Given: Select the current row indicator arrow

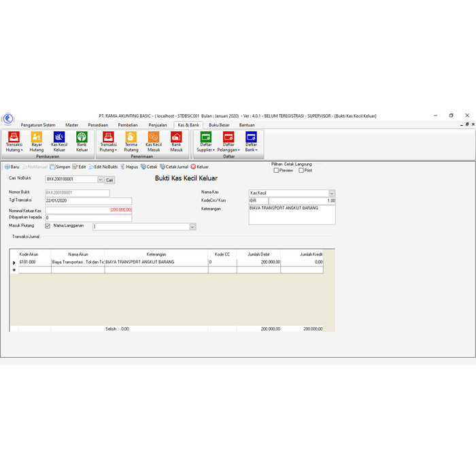Looking at the screenshot, I should coord(14,262).
